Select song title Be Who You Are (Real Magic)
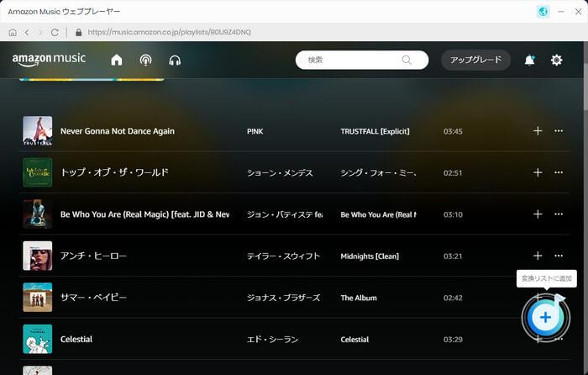Viewport: 588px width, 375px height. 144,214
